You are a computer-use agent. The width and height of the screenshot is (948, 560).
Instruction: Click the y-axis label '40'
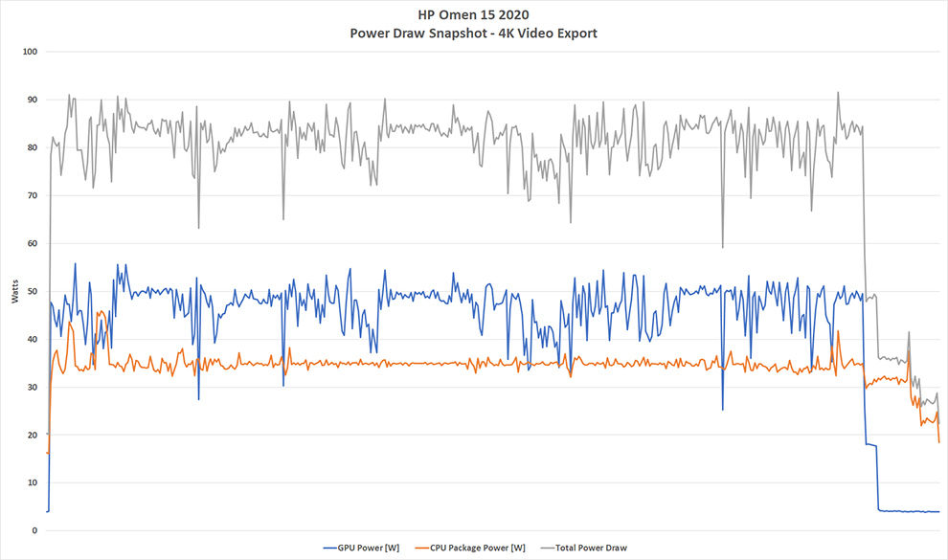pyautogui.click(x=32, y=339)
